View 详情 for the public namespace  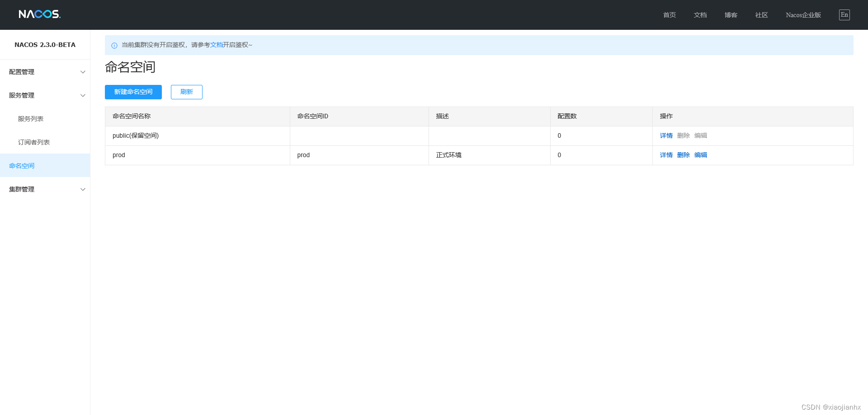pos(666,135)
